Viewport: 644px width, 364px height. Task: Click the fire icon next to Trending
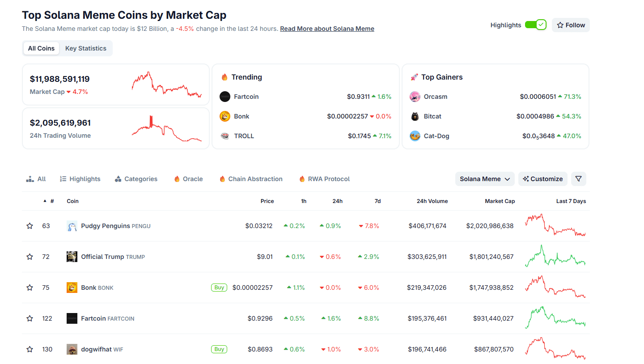pyautogui.click(x=224, y=76)
